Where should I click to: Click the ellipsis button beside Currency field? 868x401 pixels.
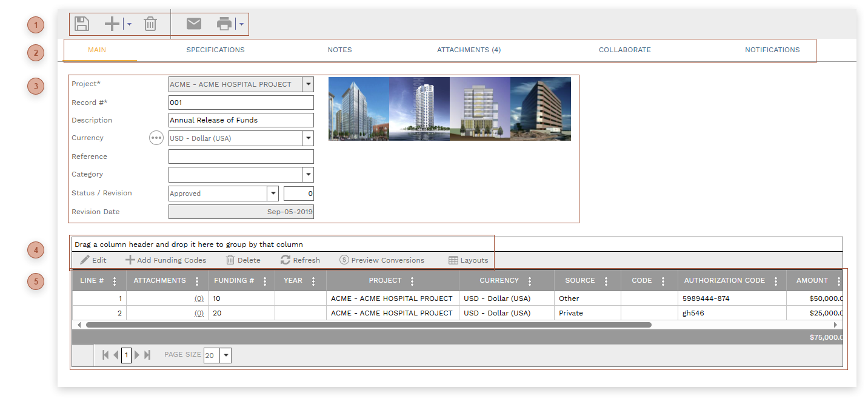coord(156,138)
